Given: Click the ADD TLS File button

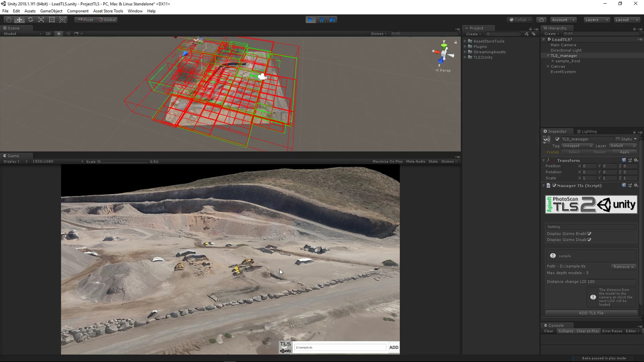Looking at the screenshot, I should (x=591, y=313).
